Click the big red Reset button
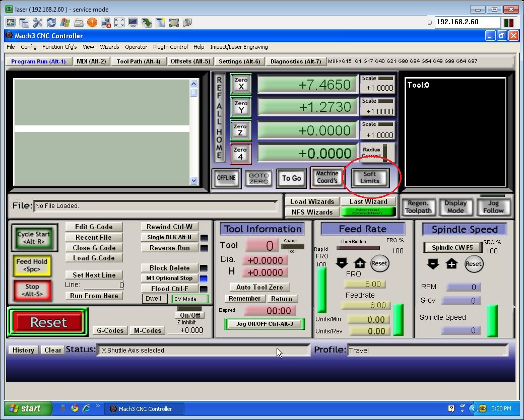524x420 pixels. point(48,322)
